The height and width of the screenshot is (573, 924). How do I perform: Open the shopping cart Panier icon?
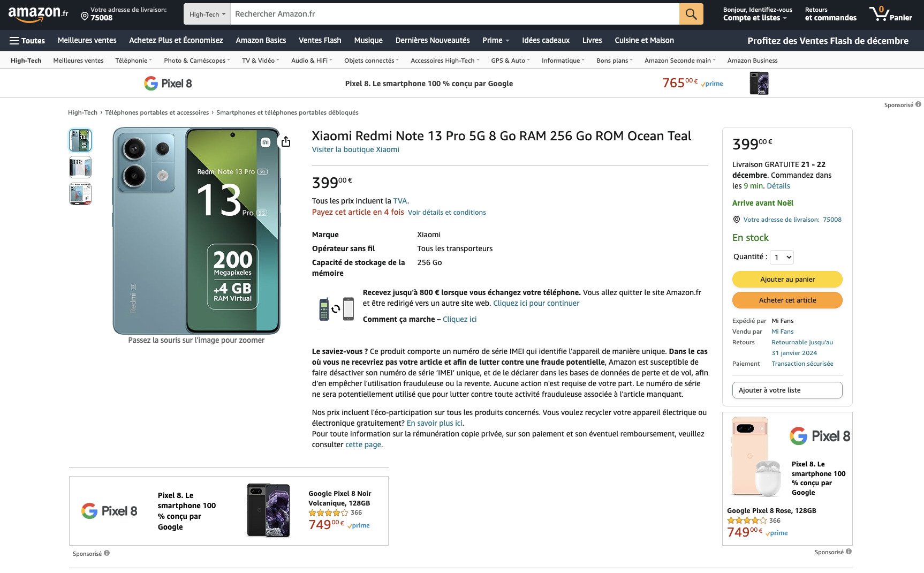[891, 14]
